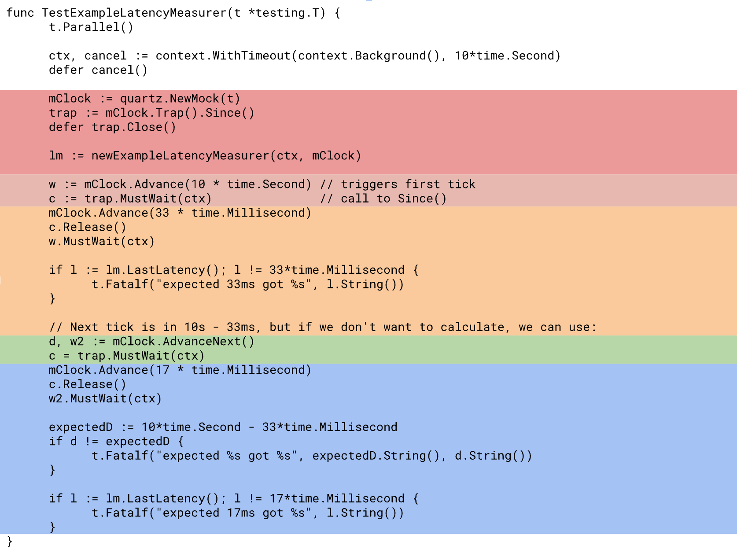Click mClock.Advance(17 * time.Millisecond) line
The image size is (737, 560).
click(x=180, y=370)
